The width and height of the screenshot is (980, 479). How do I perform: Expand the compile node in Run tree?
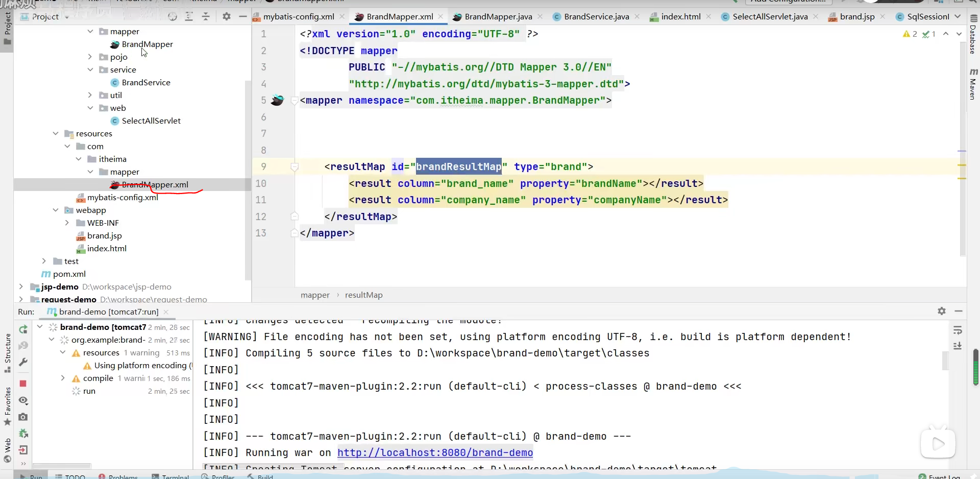[x=63, y=378]
